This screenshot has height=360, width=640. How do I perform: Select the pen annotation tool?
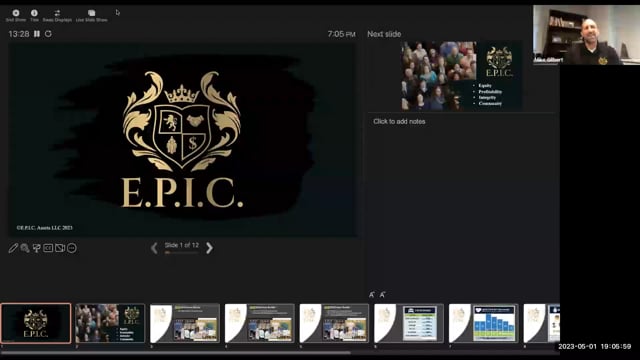click(13, 248)
